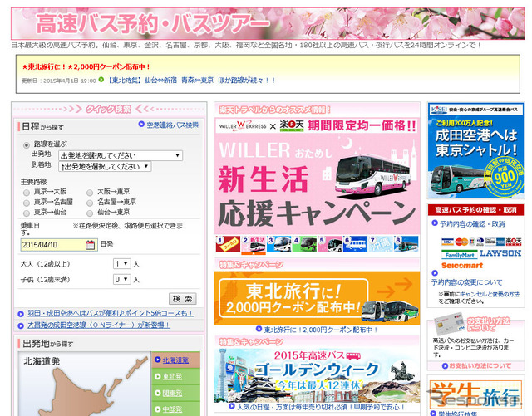This screenshot has height=416, width=532.
Task: Open the 東北特集 仙台⇔新宿 announcement link
Action: coord(191,81)
